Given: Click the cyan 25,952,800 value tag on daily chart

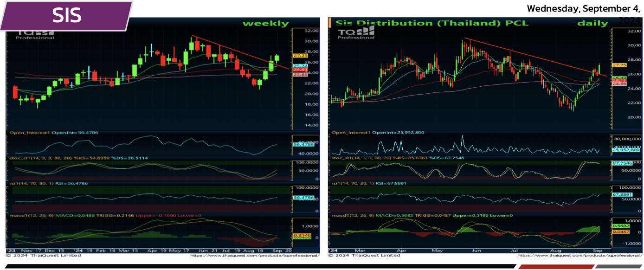Looking at the screenshot, I should [x=626, y=150].
